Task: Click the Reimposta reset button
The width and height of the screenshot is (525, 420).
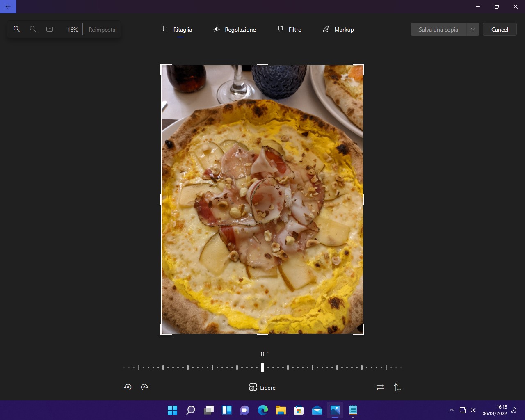Action: click(x=102, y=30)
